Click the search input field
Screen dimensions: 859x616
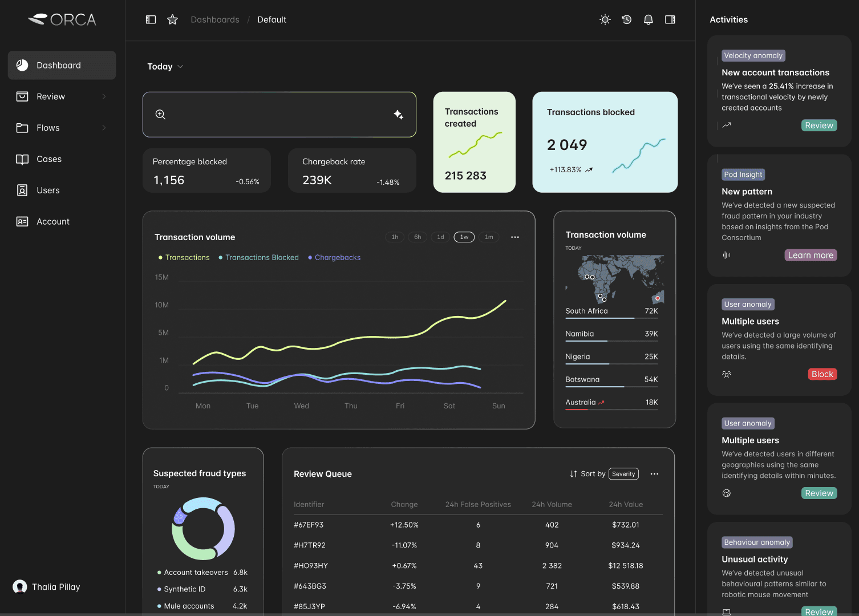[268, 115]
